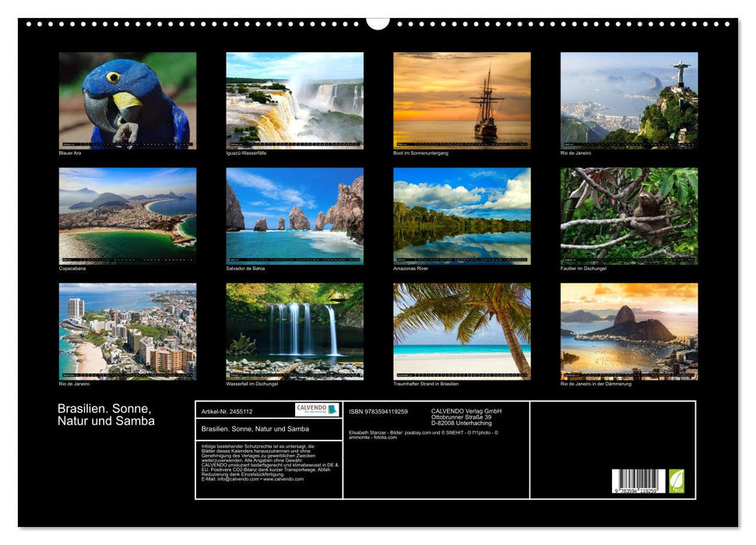This screenshot has height=545, width=756.
Task: Click the 'Amazonas River' caption
Action: pos(411,268)
